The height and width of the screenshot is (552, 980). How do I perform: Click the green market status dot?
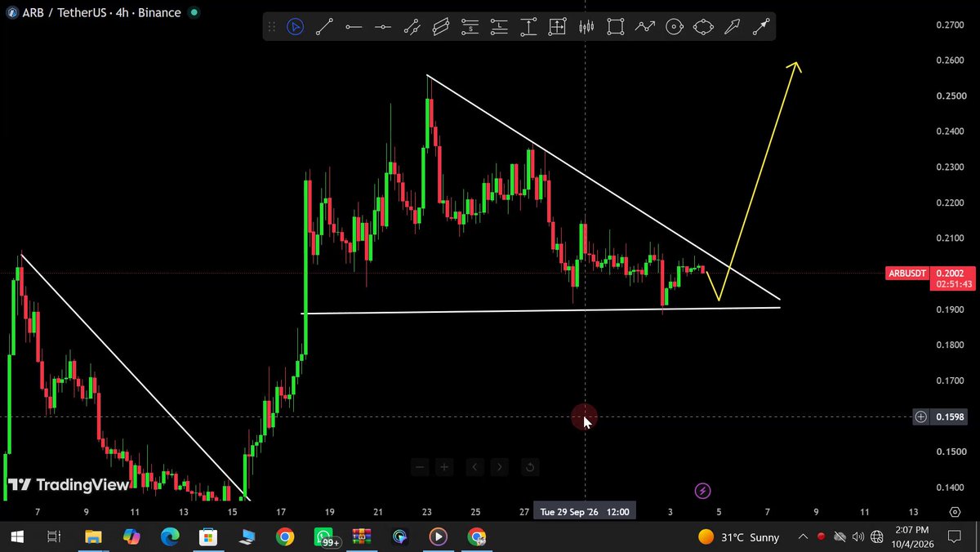pos(194,13)
